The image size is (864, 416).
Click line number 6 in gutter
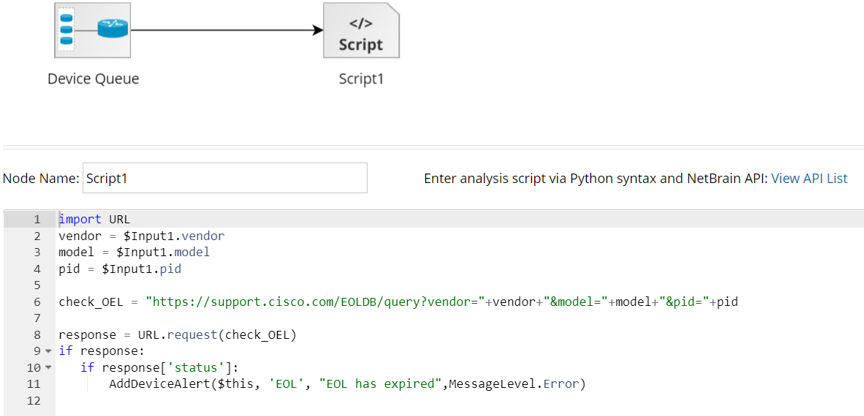(36, 301)
